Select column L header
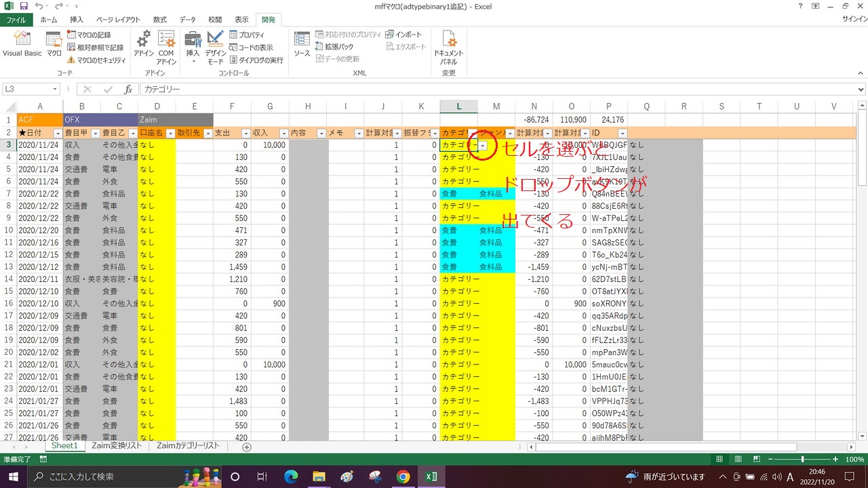Image resolution: width=868 pixels, height=488 pixels. point(458,106)
